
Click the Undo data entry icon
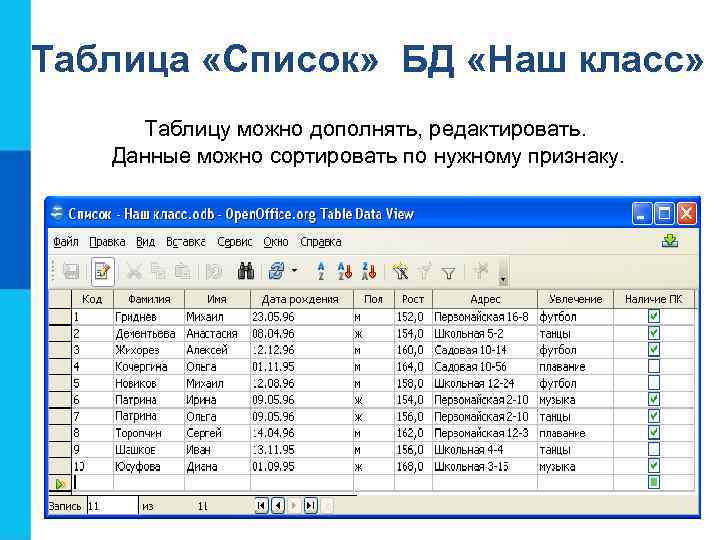(213, 272)
